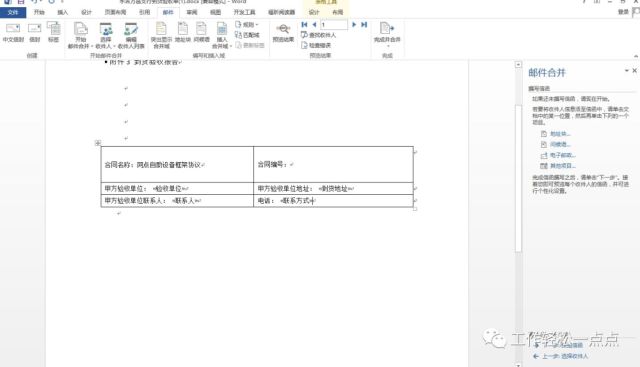640x367 pixels.
Task: Click 检查错误 check for errors
Action: click(x=316, y=45)
